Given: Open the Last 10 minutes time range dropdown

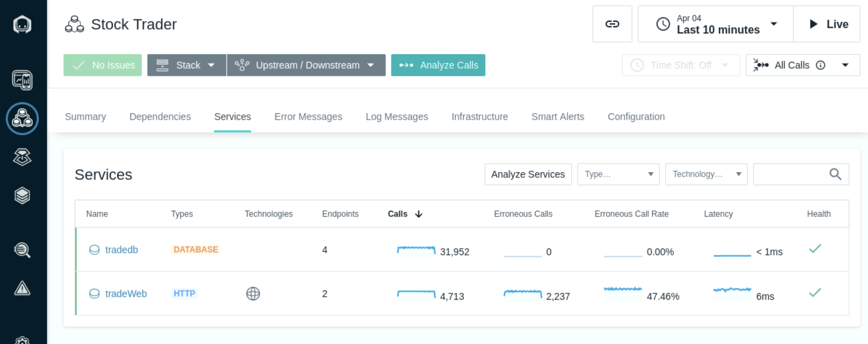Looking at the screenshot, I should (715, 24).
